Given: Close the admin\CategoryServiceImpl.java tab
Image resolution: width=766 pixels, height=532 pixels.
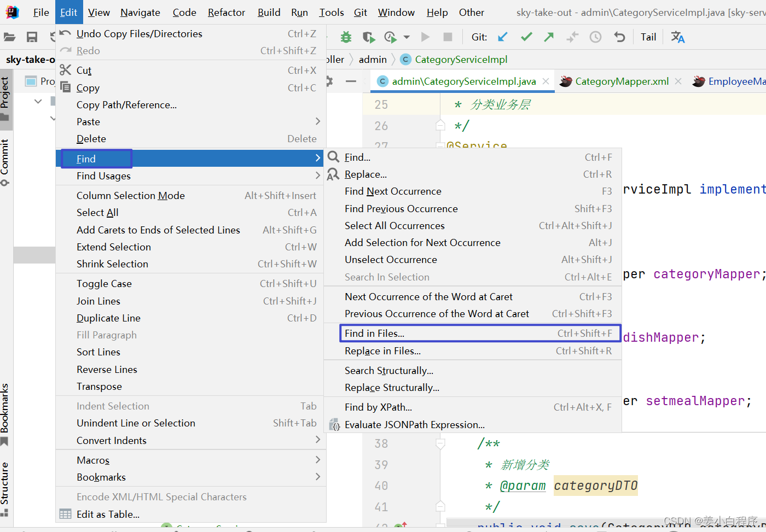Looking at the screenshot, I should click(x=545, y=81).
